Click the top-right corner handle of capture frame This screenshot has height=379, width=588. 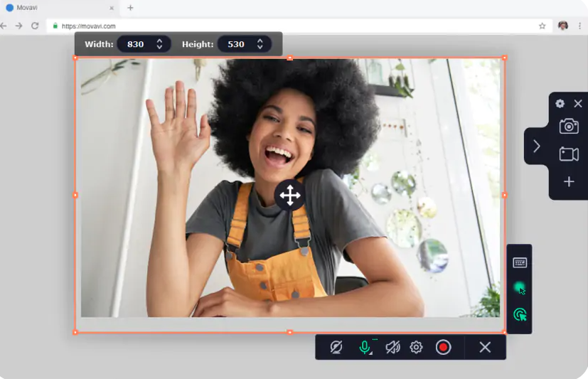click(x=505, y=58)
